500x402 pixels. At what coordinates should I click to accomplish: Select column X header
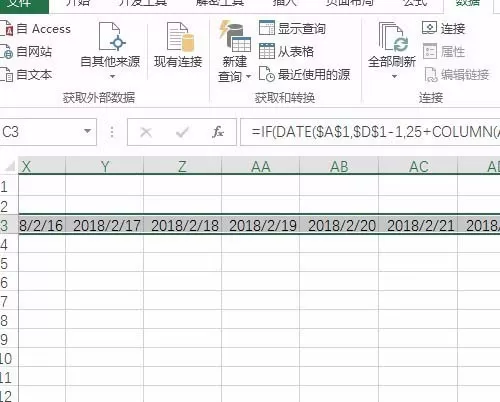click(x=42, y=166)
